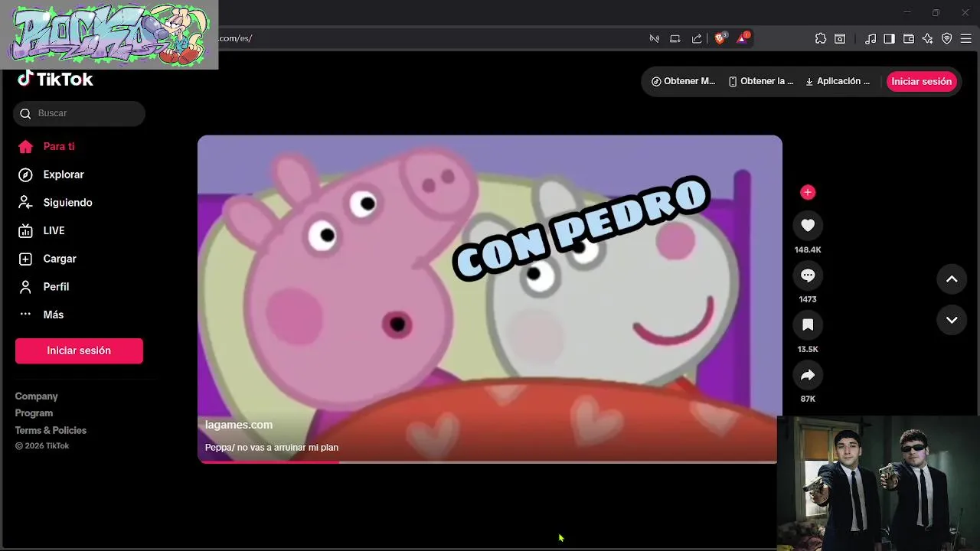Open the browser hamburger menu

(966, 38)
